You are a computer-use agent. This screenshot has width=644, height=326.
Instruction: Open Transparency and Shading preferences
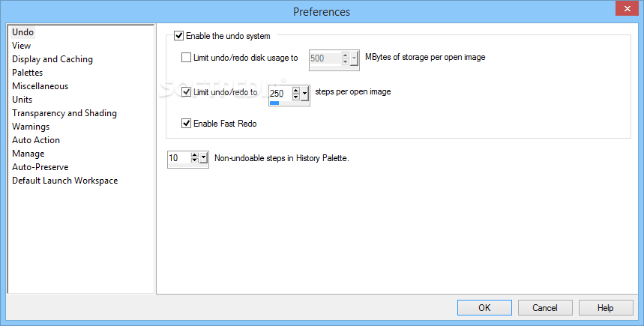pyautogui.click(x=64, y=113)
